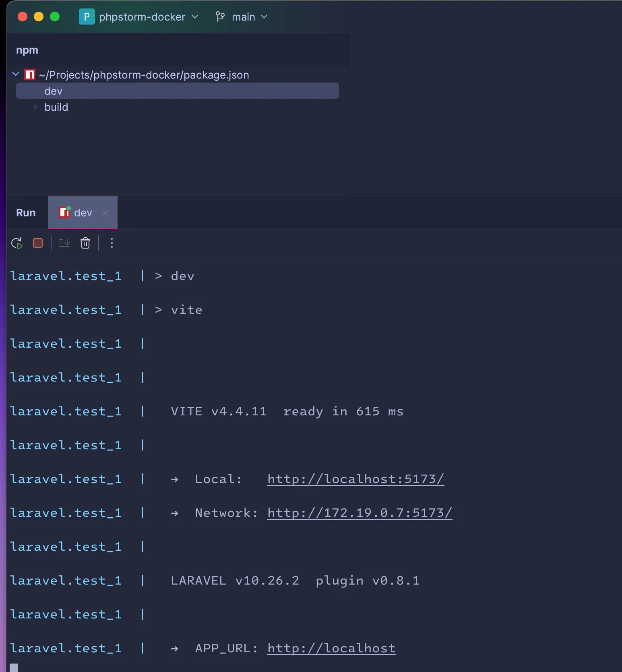Click the 'ready in 615 ms' text

tap(343, 411)
